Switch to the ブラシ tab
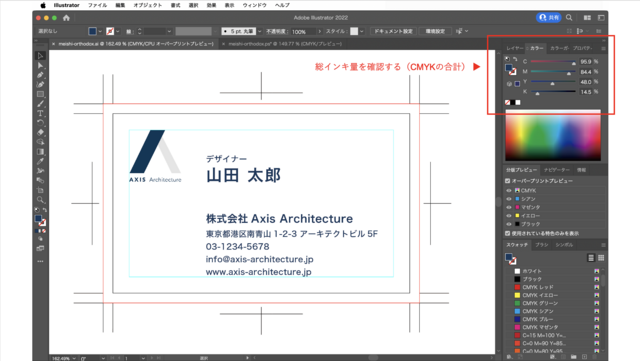 (542, 245)
